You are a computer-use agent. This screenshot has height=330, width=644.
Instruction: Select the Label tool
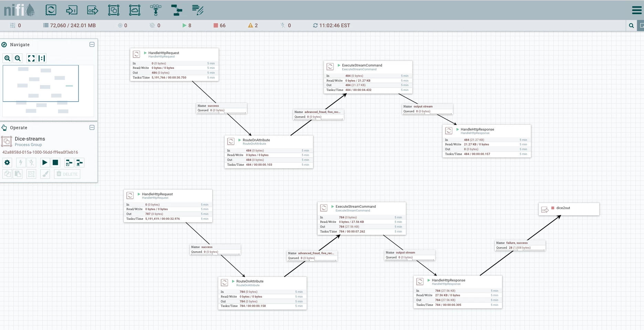tap(198, 10)
